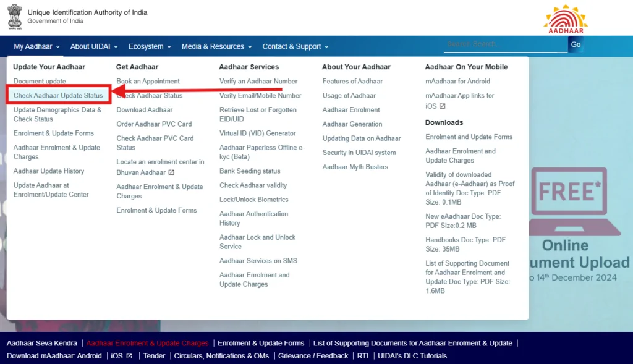Image resolution: width=633 pixels, height=364 pixels.
Task: Click external link icon next to iOS app link
Action: point(442,106)
